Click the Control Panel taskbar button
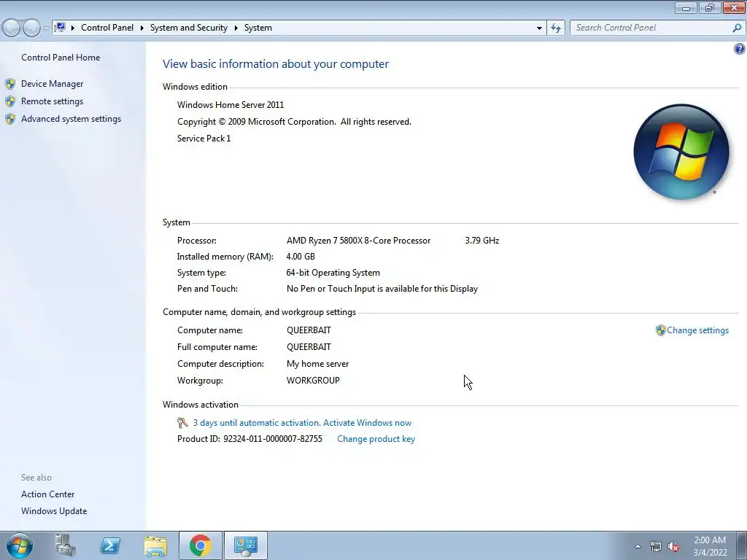 click(x=245, y=545)
